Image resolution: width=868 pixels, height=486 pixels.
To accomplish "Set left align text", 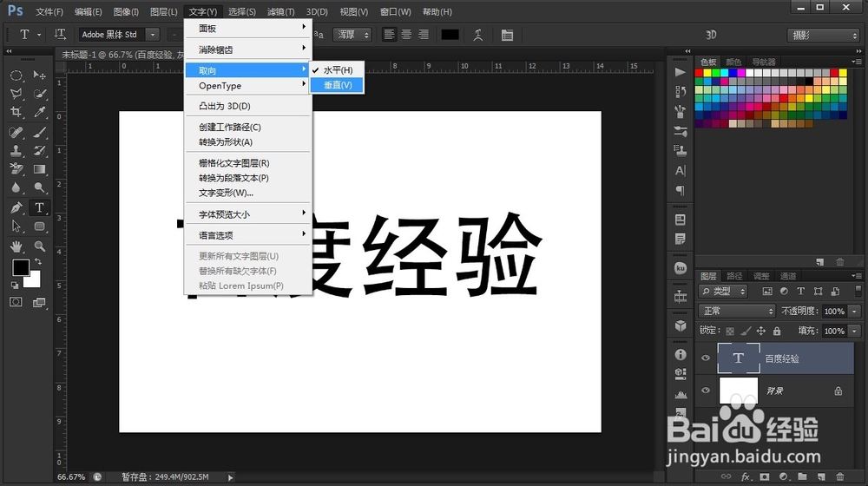I will pyautogui.click(x=390, y=35).
